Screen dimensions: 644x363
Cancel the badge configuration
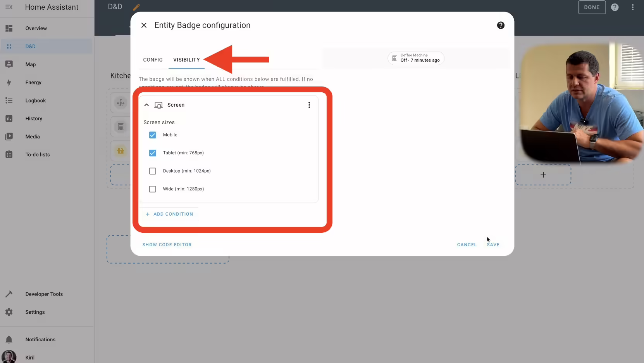point(467,245)
